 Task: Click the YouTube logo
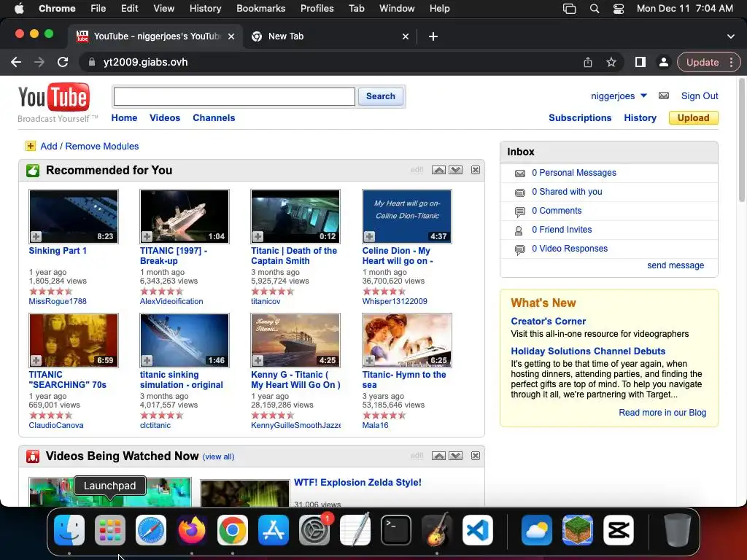click(54, 97)
